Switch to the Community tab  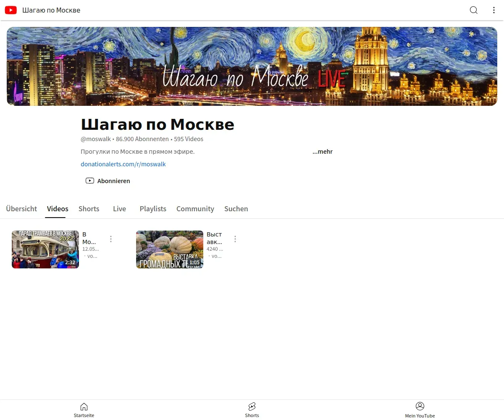coord(195,209)
